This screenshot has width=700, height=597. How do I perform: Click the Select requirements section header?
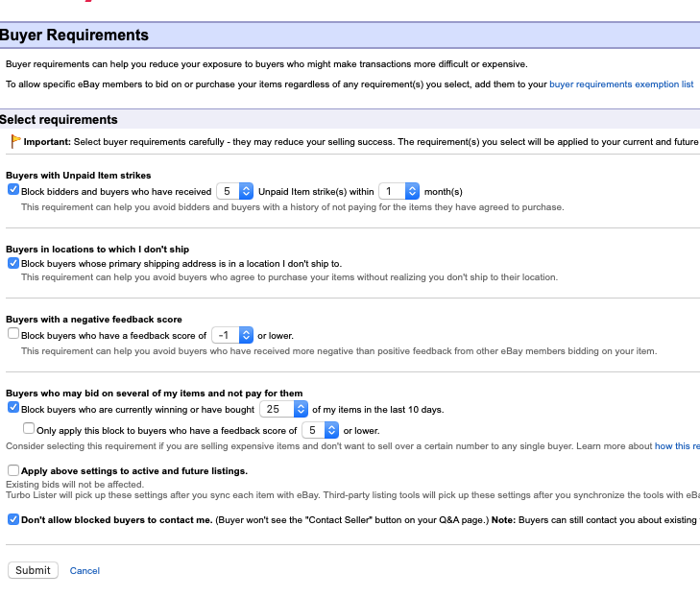(x=60, y=120)
